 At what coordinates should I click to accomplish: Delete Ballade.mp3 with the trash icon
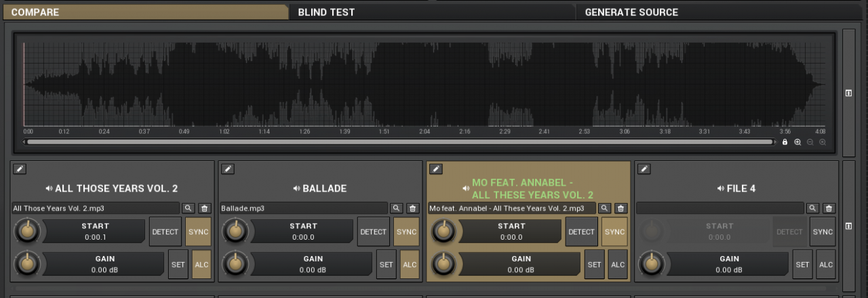[x=413, y=208]
